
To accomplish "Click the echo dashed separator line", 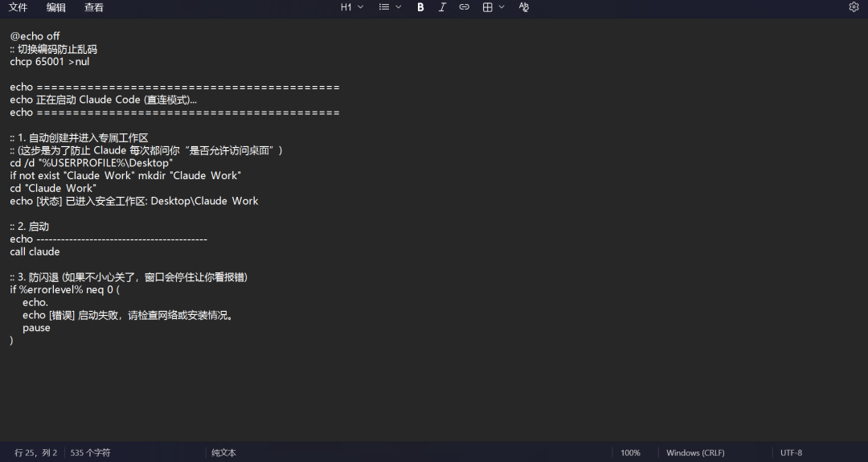I will click(108, 239).
